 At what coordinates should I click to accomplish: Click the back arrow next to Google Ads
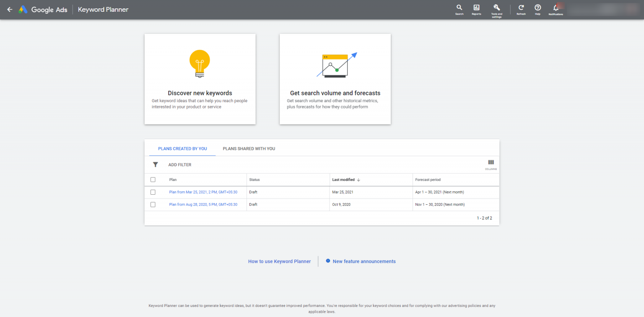[x=10, y=9]
